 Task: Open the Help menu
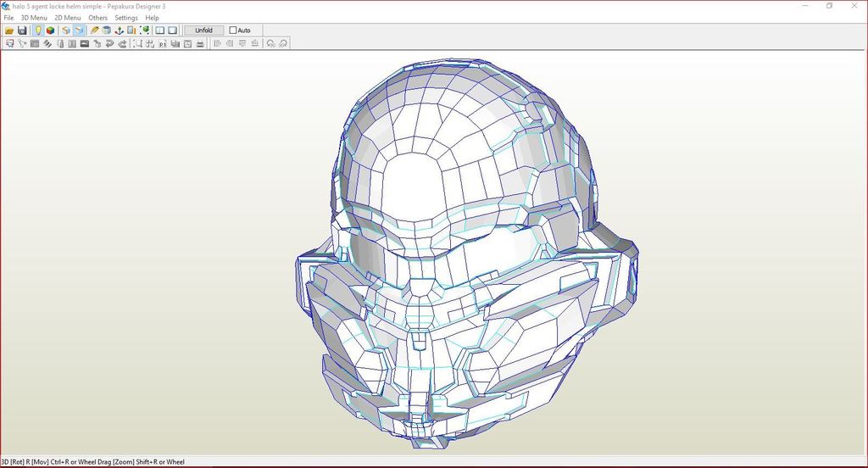tap(153, 18)
